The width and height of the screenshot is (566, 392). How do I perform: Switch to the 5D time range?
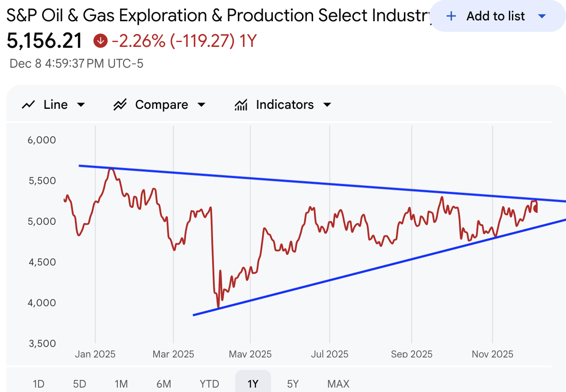79,384
